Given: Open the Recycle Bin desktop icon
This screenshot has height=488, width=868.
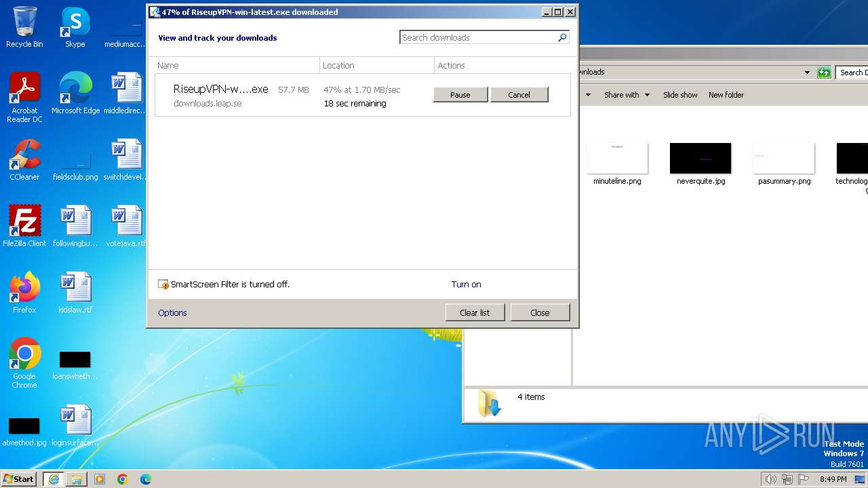Looking at the screenshot, I should [24, 27].
